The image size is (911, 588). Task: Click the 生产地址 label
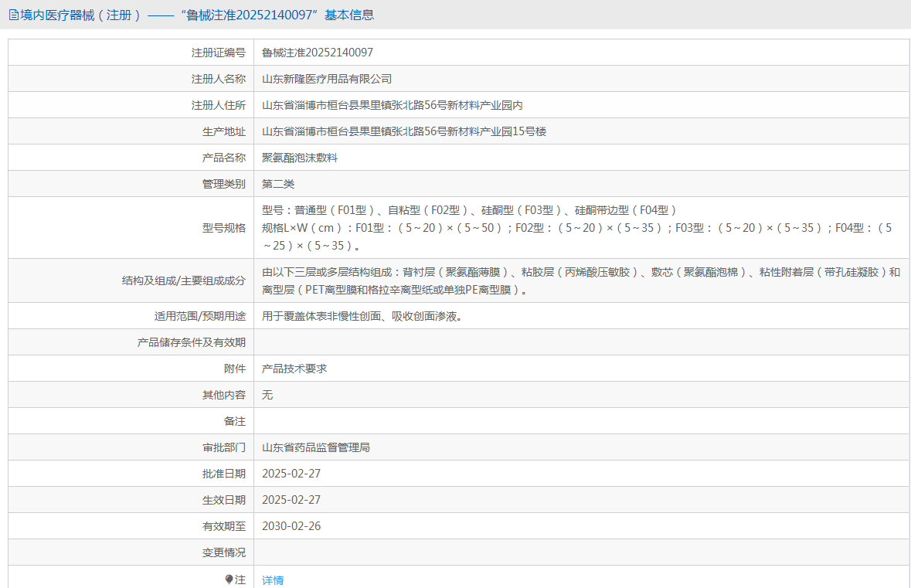(x=223, y=132)
